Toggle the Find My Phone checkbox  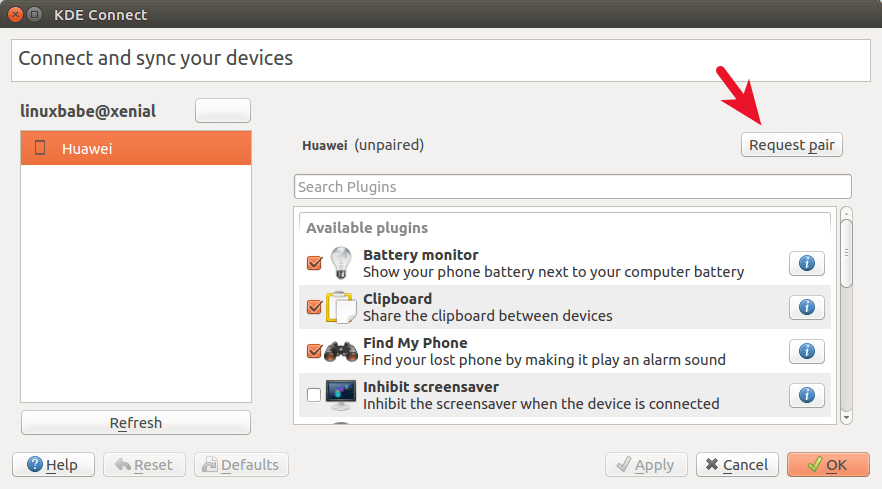314,351
